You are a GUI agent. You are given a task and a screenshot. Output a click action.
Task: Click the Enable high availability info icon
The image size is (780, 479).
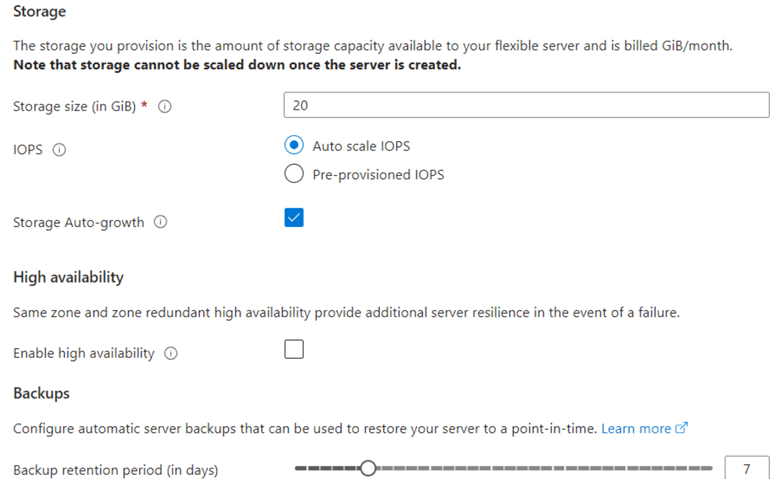170,353
